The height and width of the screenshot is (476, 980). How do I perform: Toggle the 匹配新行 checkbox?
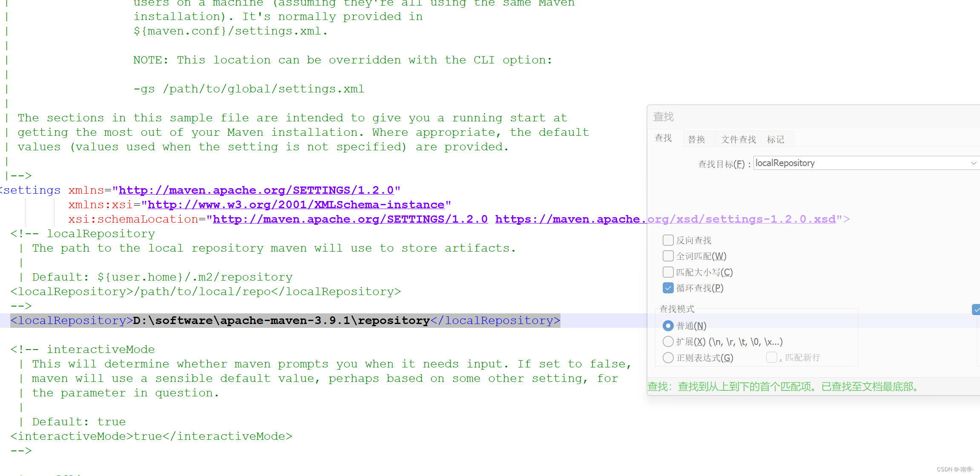click(771, 357)
